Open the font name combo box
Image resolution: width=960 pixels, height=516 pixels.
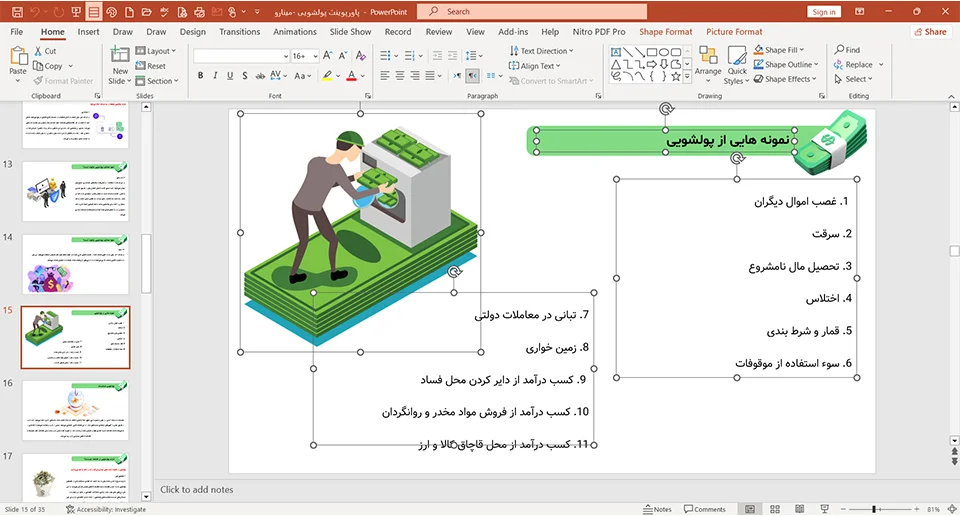click(241, 56)
